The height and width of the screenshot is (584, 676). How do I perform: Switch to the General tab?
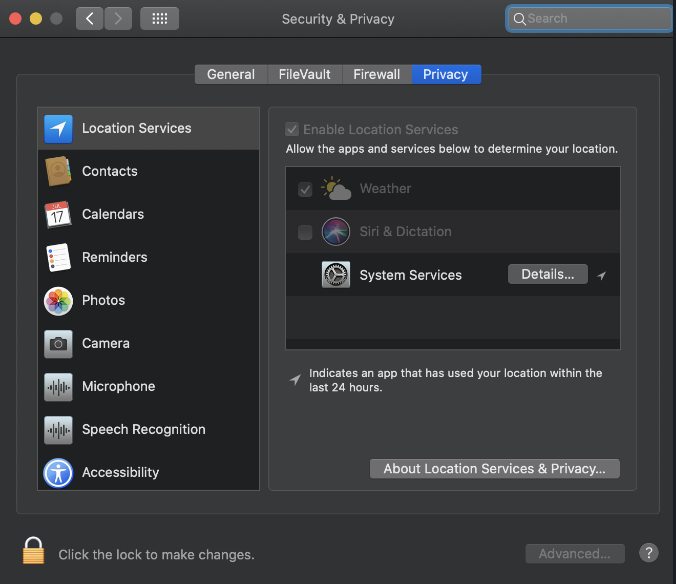(x=231, y=74)
